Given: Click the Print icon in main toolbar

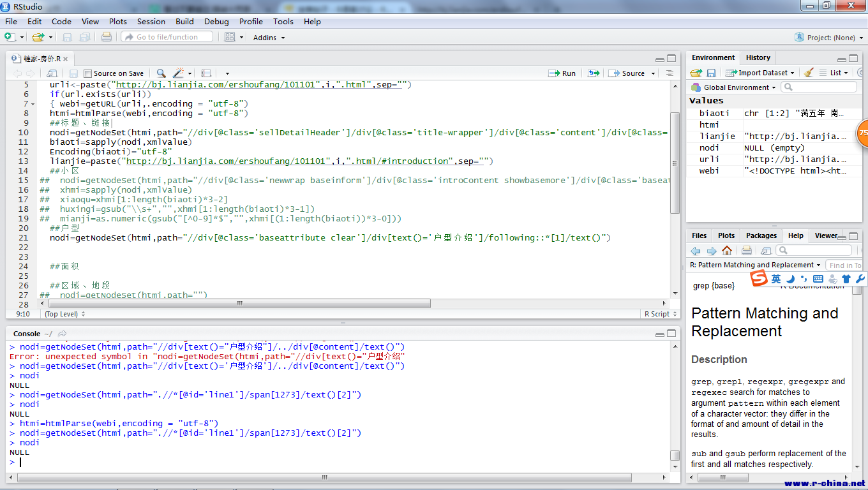Looking at the screenshot, I should [x=107, y=37].
